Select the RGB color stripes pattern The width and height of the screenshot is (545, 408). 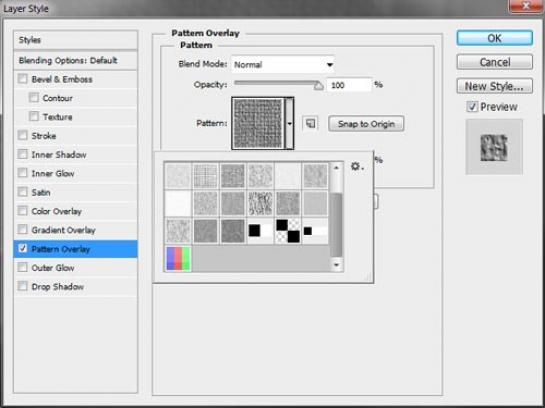pyautogui.click(x=178, y=258)
